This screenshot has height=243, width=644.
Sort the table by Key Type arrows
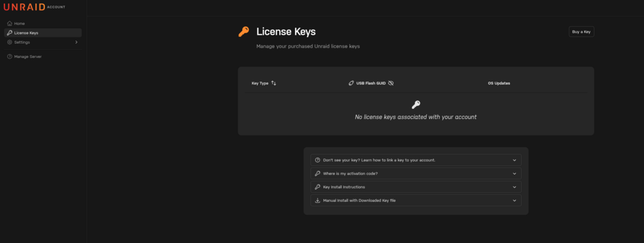(274, 83)
